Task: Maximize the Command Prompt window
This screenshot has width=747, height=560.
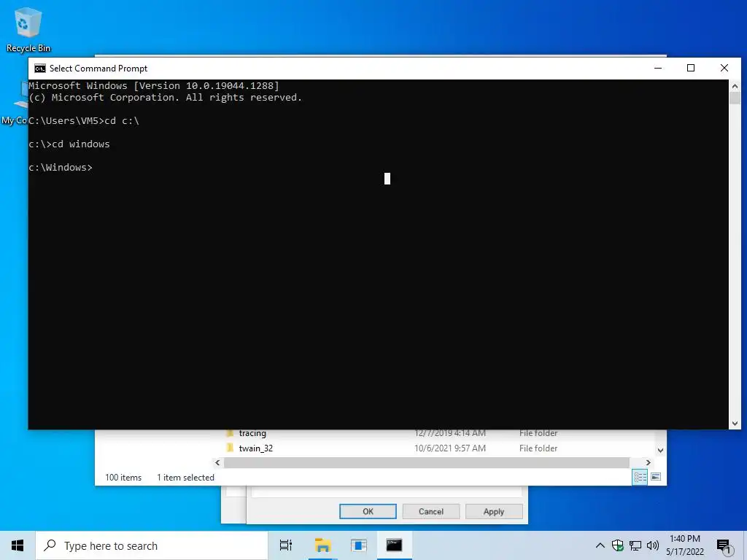Action: 691,68
